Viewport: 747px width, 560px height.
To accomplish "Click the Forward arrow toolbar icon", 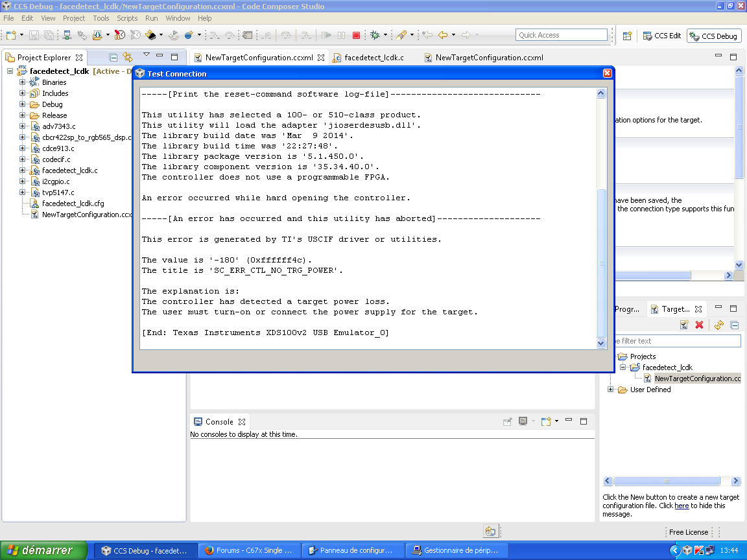I will pos(466,35).
